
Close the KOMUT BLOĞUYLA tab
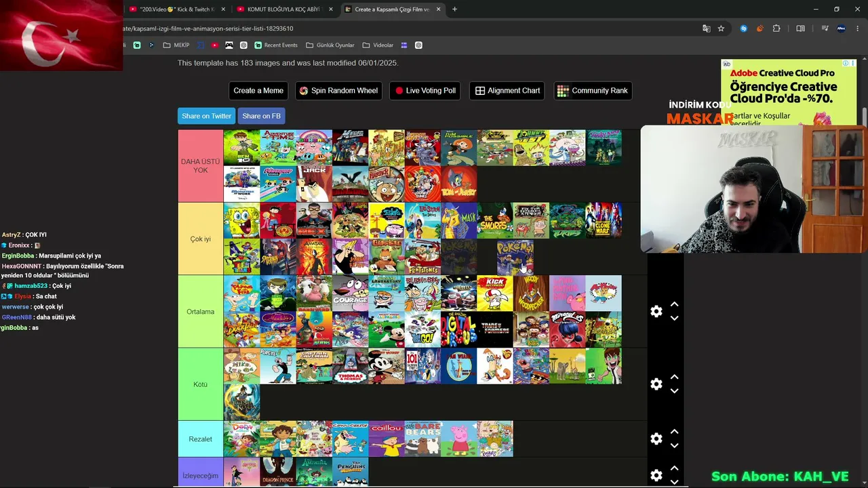click(331, 9)
